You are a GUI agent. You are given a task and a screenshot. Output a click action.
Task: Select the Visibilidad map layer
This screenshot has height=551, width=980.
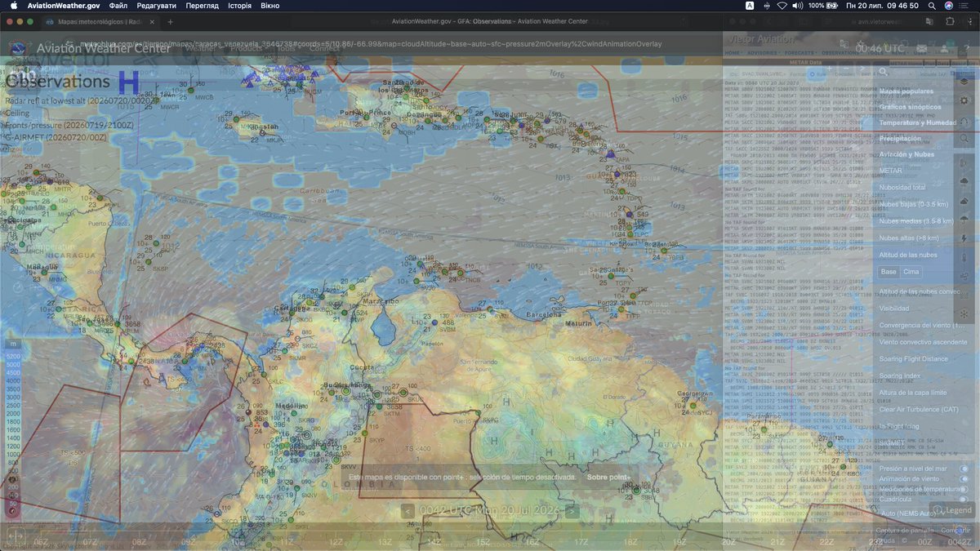893,309
